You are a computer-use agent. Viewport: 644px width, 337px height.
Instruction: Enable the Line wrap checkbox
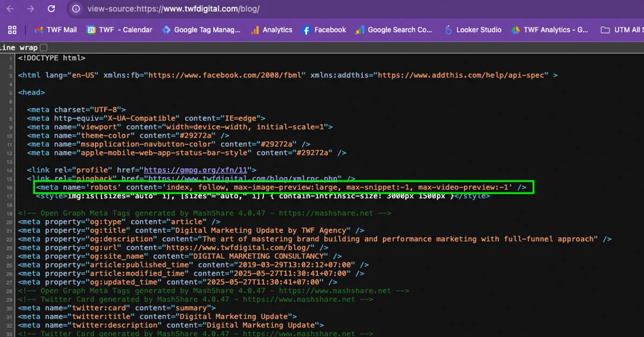pos(43,48)
